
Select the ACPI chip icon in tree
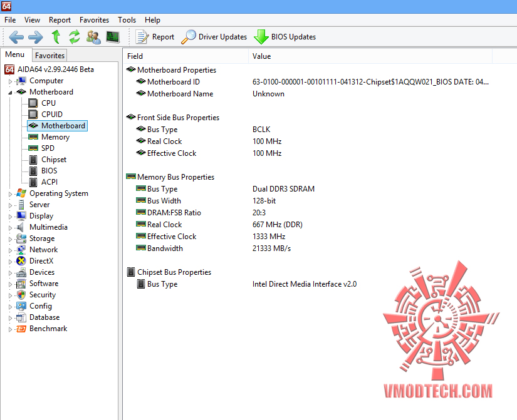[x=33, y=182]
